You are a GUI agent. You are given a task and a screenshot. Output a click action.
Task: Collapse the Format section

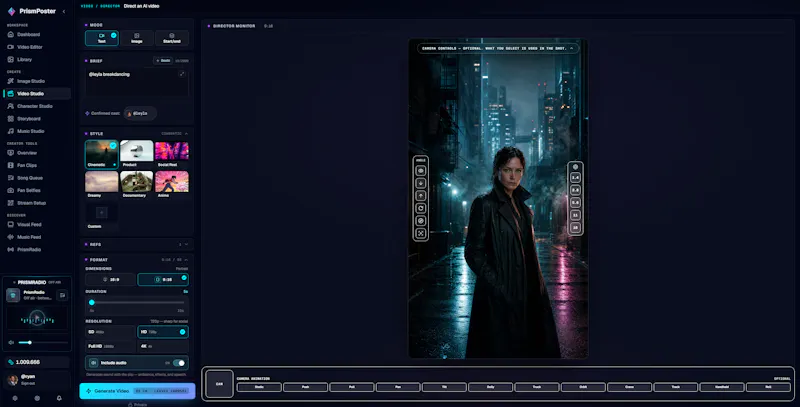pos(186,260)
